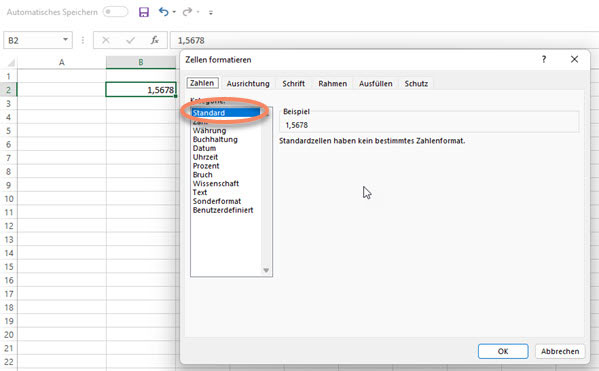
Task: Switch to the Schrift tab
Action: 293,84
